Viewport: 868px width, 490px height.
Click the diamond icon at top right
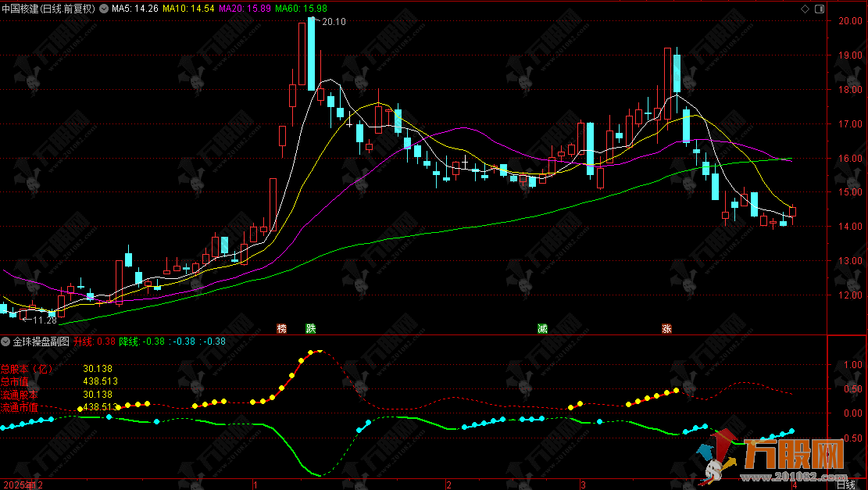click(805, 9)
